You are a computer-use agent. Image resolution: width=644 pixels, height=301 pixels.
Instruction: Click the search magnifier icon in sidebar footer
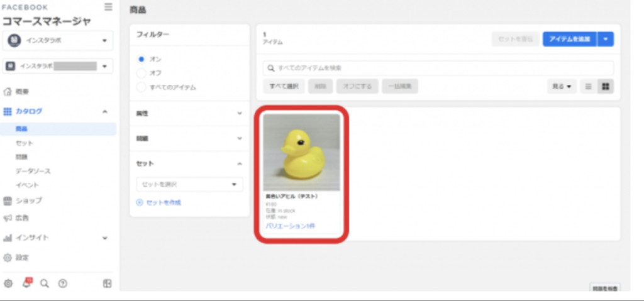click(x=44, y=283)
